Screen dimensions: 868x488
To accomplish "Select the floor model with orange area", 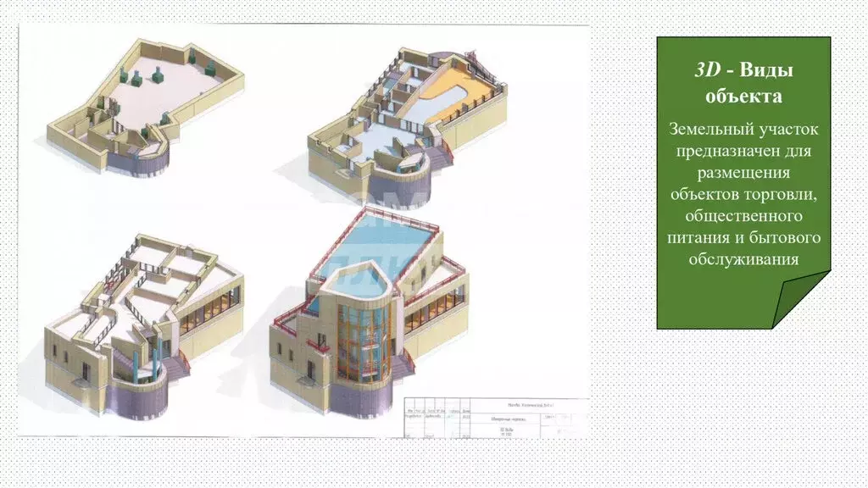I will [408, 127].
